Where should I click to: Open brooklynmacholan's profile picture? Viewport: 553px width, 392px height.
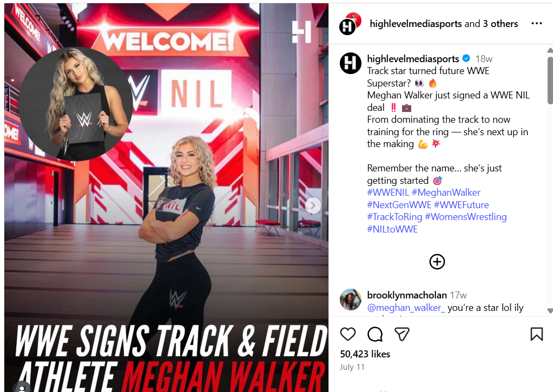point(350,300)
